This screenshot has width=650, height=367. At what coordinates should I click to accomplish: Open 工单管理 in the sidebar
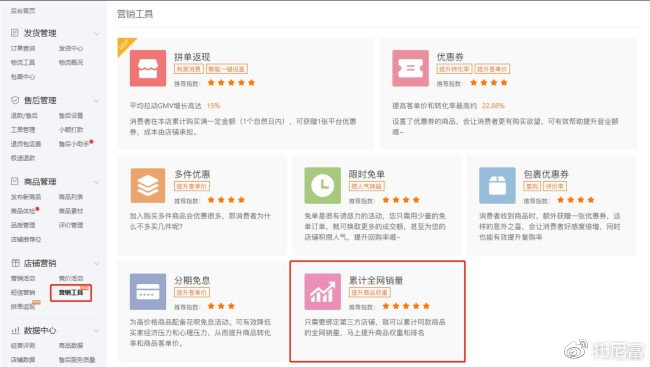point(23,130)
